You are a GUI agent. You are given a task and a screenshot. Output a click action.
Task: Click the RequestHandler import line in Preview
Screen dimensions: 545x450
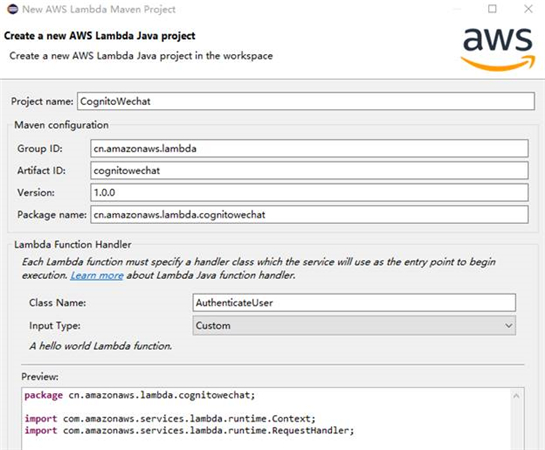[x=189, y=431]
